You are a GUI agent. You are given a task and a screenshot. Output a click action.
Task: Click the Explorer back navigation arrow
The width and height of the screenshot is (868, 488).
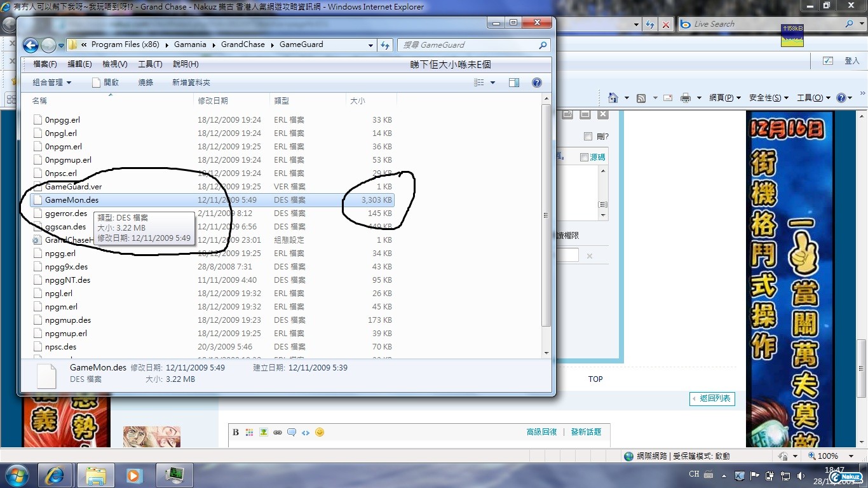[31, 45]
